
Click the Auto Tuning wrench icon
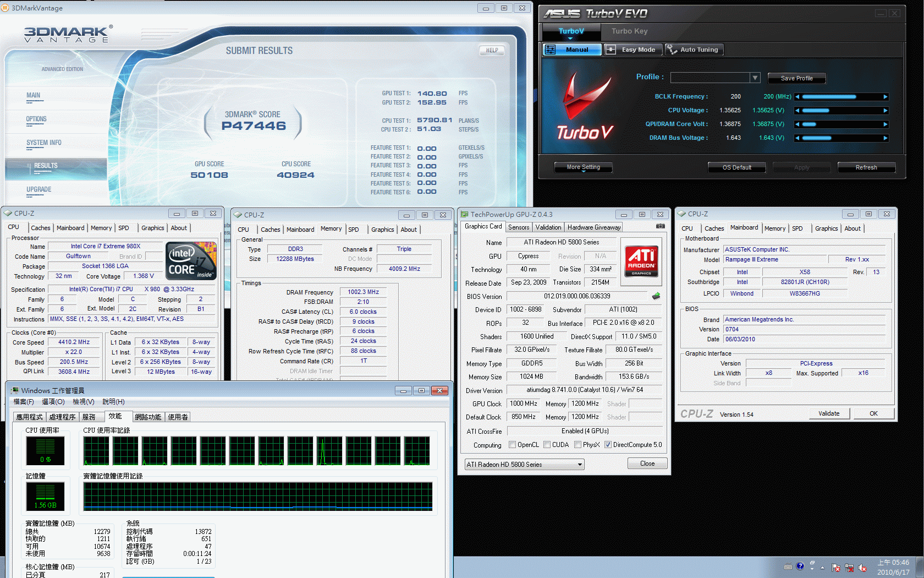672,50
